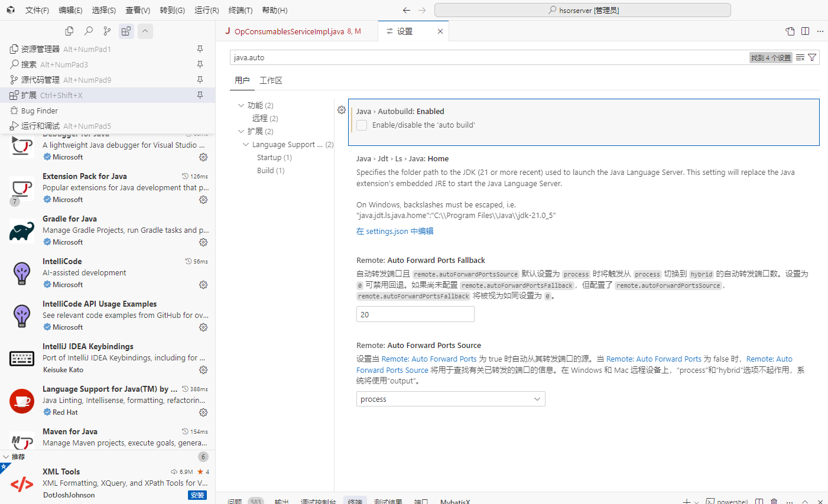Split the terminal panel

(759, 501)
